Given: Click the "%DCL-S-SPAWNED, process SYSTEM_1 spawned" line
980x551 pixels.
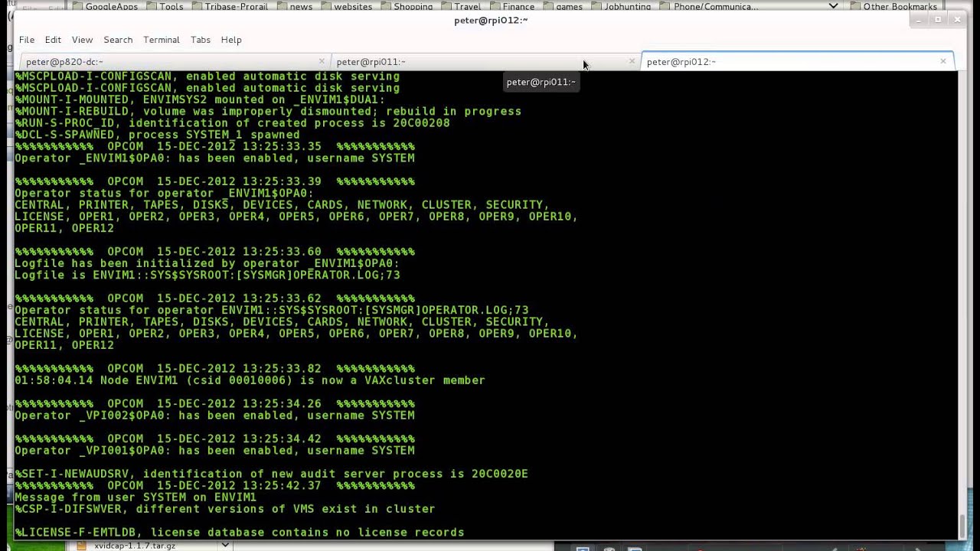Looking at the screenshot, I should (157, 135).
